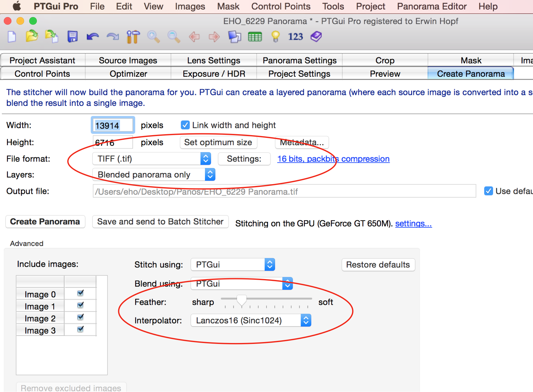Open the Tools menu
533x392 pixels.
(x=333, y=6)
